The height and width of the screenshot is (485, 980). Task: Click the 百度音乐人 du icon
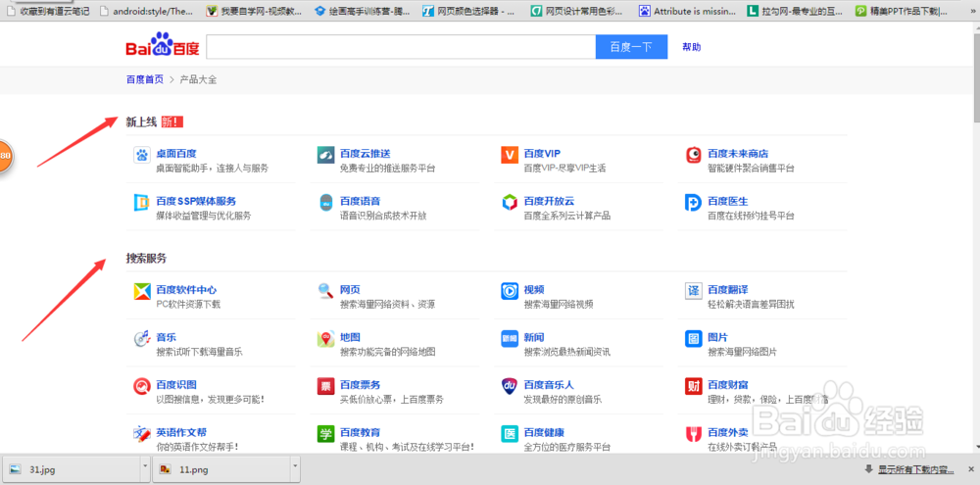[510, 386]
